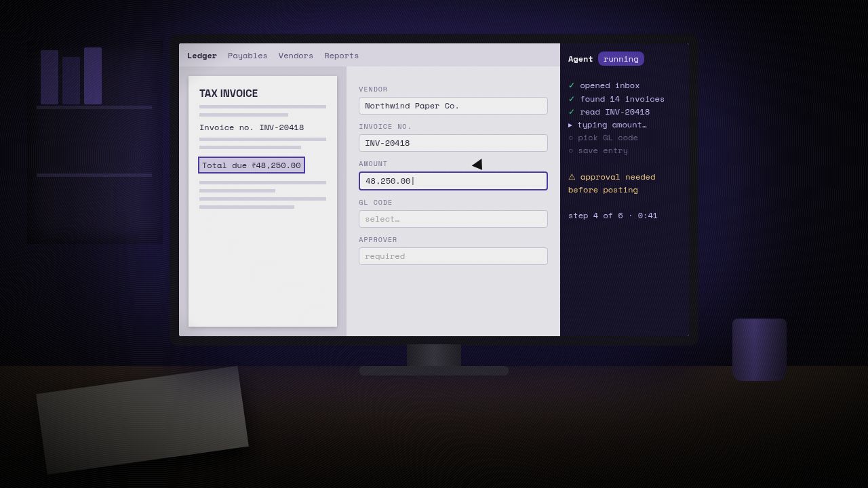Click the 'approval needed' warning icon
This screenshot has width=868, height=488.
(x=572, y=177)
